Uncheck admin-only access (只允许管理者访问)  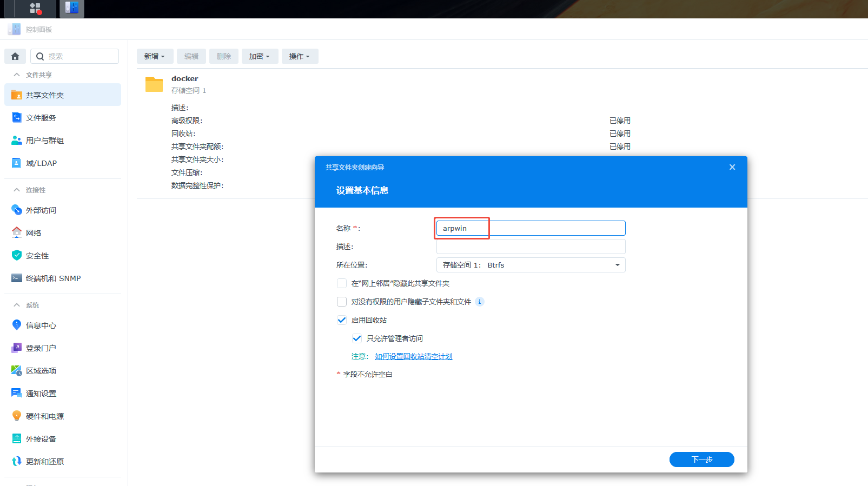click(357, 338)
